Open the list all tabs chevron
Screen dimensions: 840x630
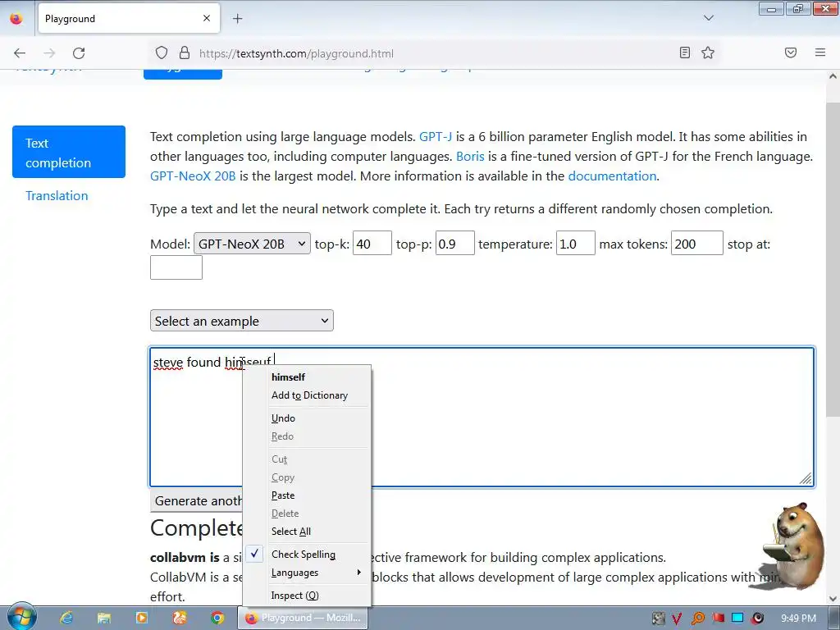click(708, 18)
